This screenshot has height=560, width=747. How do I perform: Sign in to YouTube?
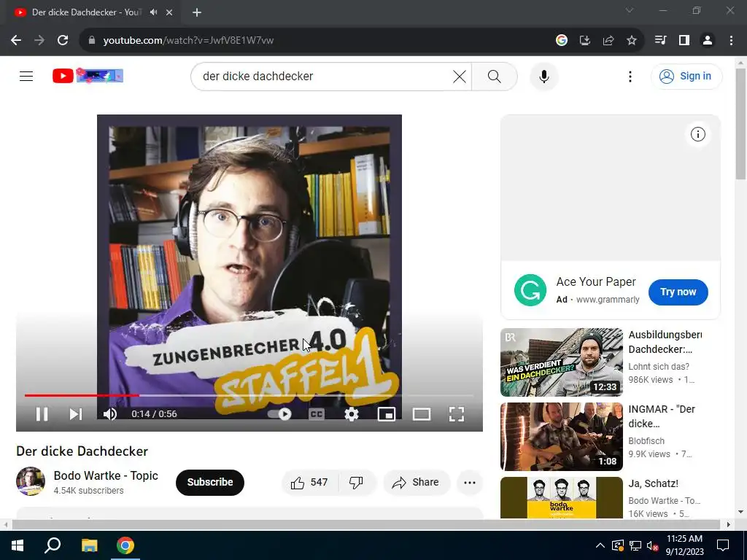[686, 76]
